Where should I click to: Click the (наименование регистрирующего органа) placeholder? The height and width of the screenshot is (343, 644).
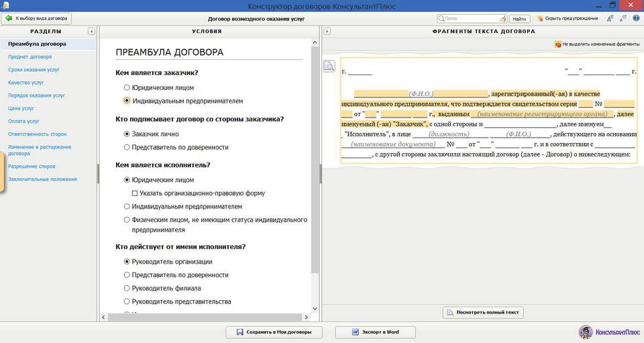(542, 114)
